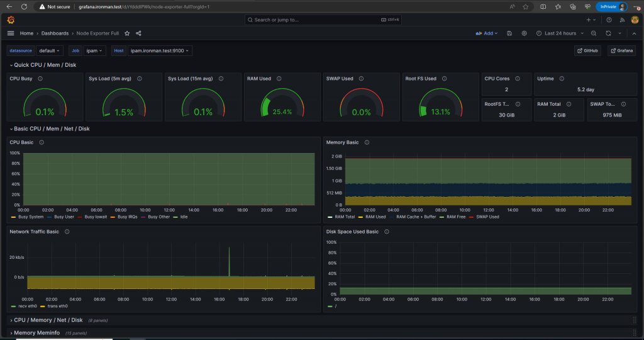This screenshot has width=644, height=340.
Task: Open the news feed icon
Action: point(622,20)
